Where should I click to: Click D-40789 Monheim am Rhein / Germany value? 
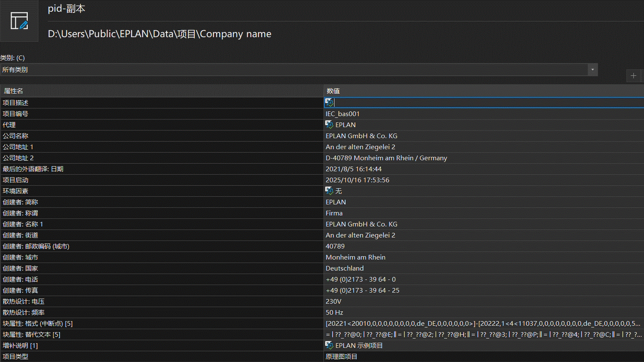386,158
